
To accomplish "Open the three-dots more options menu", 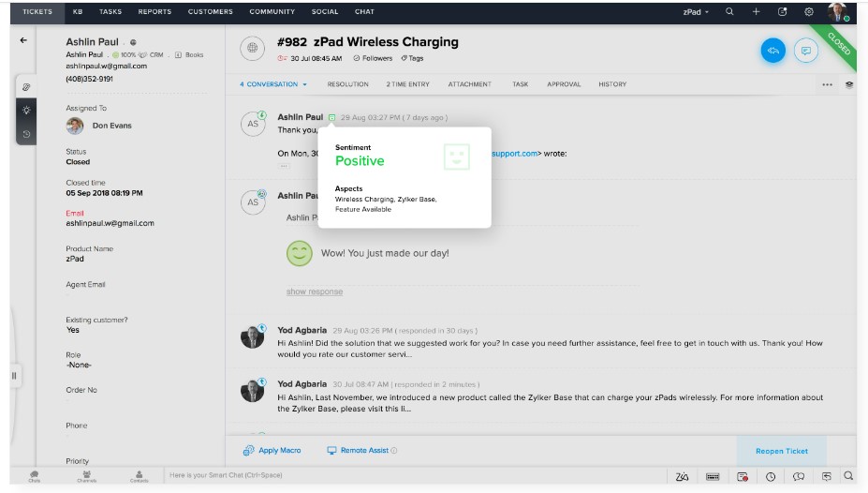I will coord(827,84).
